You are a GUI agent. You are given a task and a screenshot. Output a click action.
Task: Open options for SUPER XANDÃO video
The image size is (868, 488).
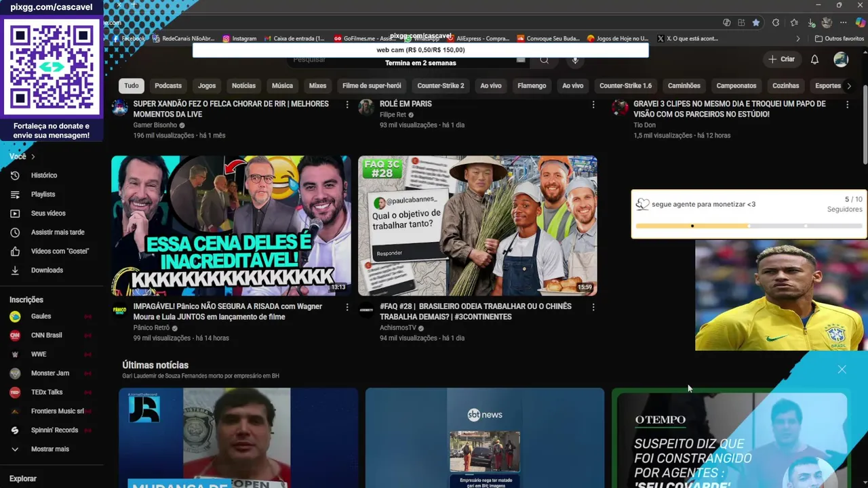(347, 104)
